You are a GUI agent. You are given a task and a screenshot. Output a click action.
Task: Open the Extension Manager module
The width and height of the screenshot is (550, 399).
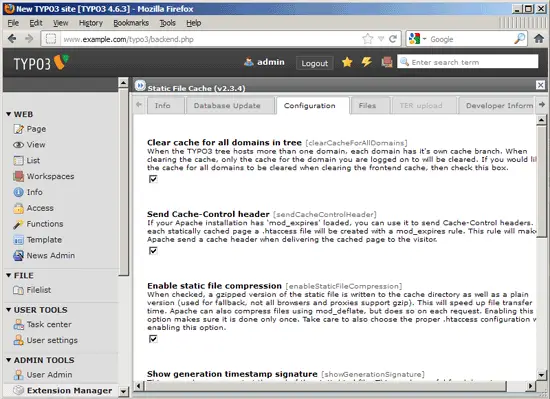click(62, 391)
